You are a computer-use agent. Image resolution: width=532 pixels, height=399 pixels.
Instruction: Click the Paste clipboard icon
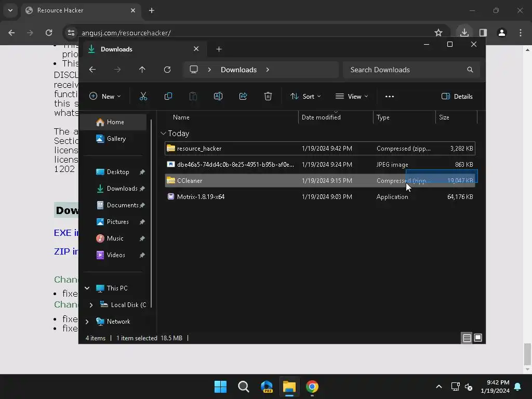[x=193, y=96]
